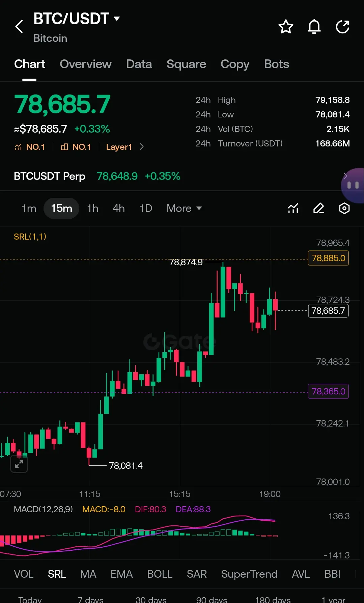364x603 pixels.
Task: Tap the large 78,685.7 price
Action: pos(62,104)
